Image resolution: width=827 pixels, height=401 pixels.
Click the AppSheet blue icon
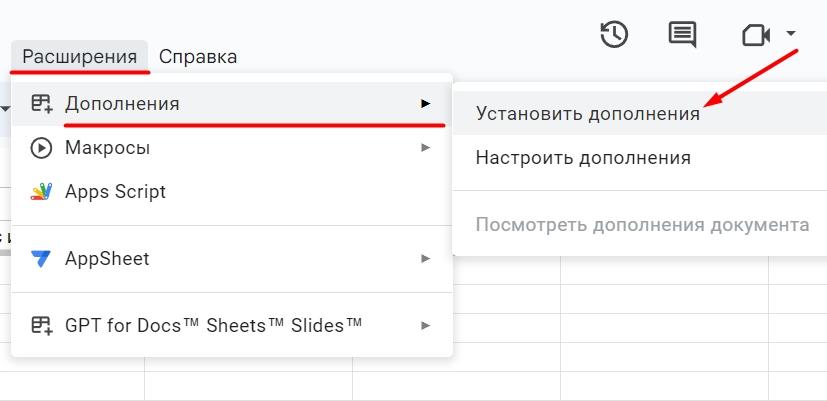click(41, 259)
